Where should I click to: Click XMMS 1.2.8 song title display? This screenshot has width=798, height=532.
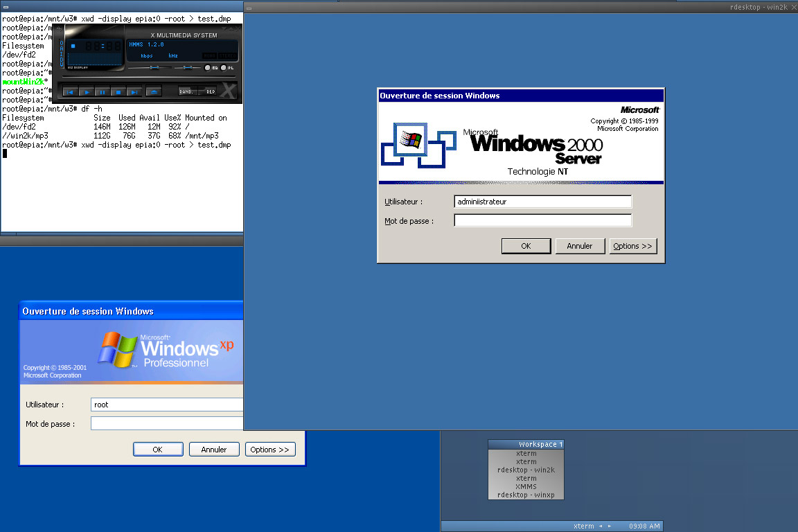tap(147, 44)
